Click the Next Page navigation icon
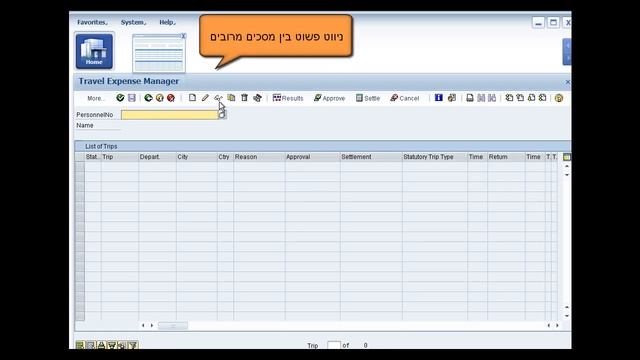This screenshot has width=640, height=360. point(531,98)
